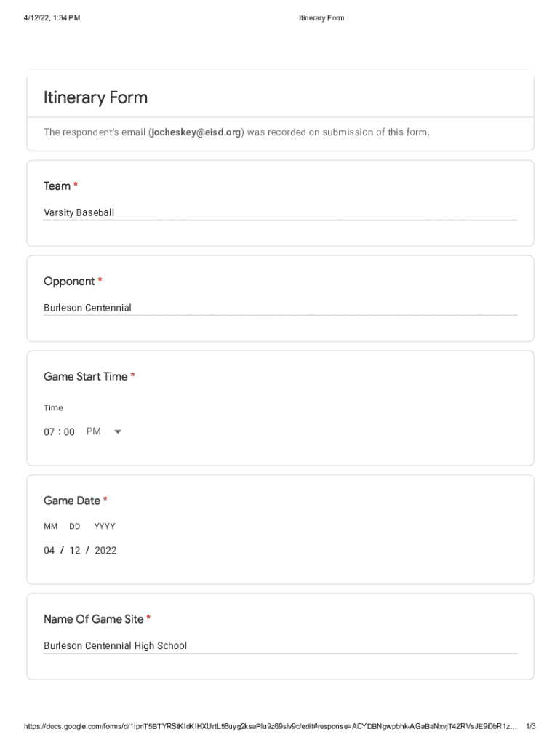Click the 'Game Date' question label
Image resolution: width=560 pixels, height=745 pixels.
click(x=72, y=501)
